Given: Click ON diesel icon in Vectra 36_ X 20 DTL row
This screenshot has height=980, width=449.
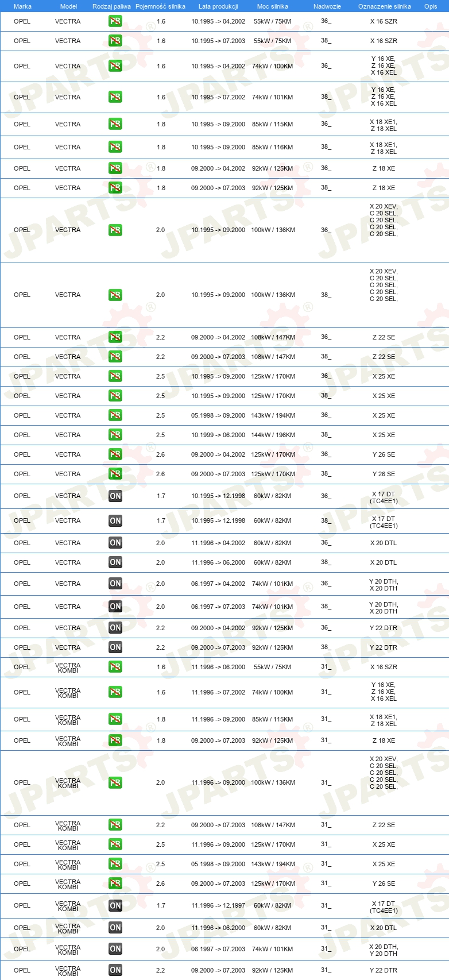Looking at the screenshot, I should 115,543.
